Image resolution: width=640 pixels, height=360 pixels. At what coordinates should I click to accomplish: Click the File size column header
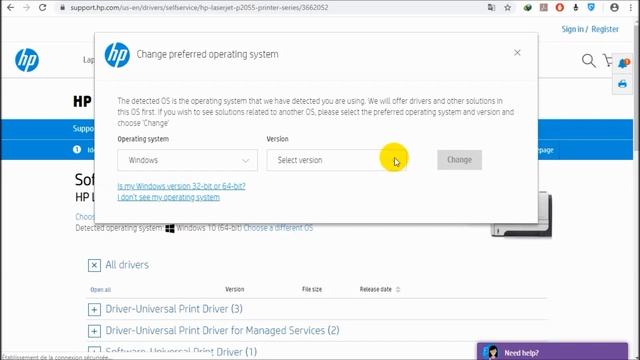click(x=312, y=289)
